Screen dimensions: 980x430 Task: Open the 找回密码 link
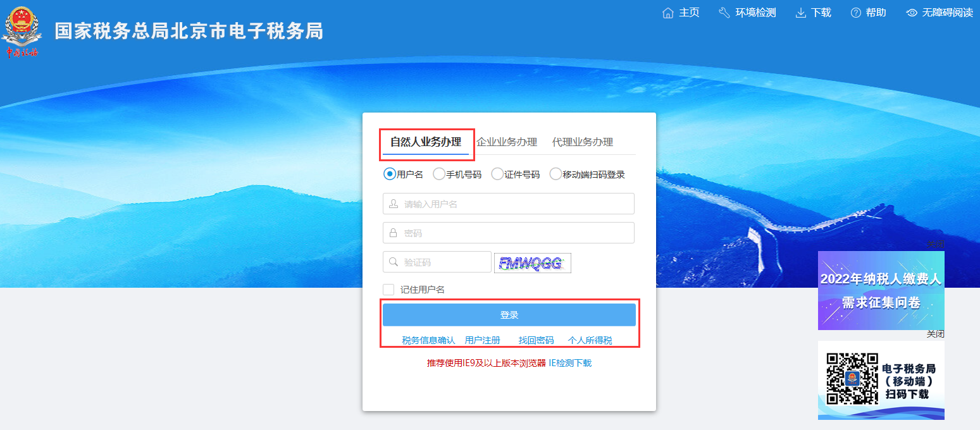[x=536, y=340]
